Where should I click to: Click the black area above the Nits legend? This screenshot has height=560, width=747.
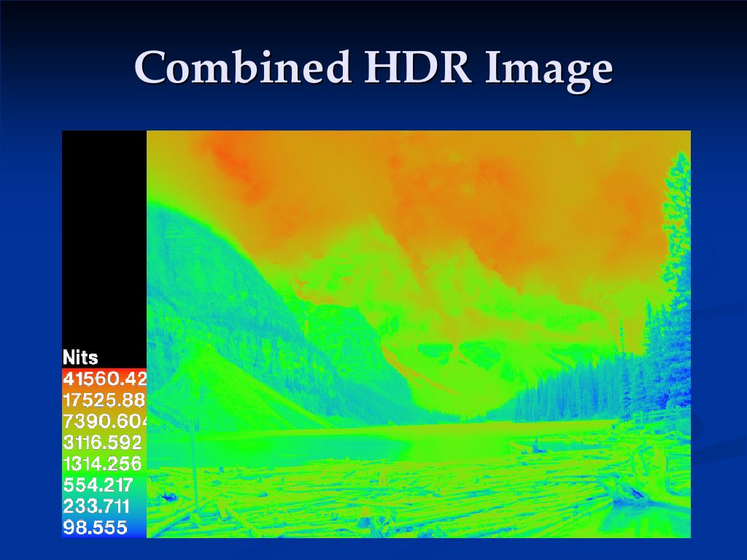(104, 233)
